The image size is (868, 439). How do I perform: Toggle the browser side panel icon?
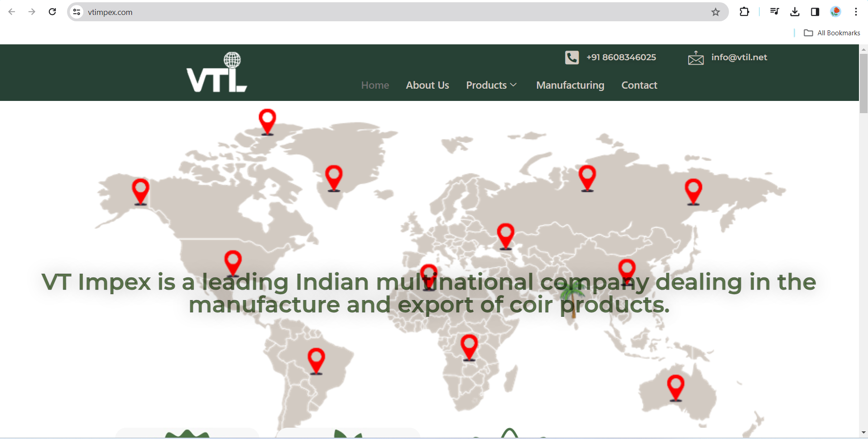[815, 12]
